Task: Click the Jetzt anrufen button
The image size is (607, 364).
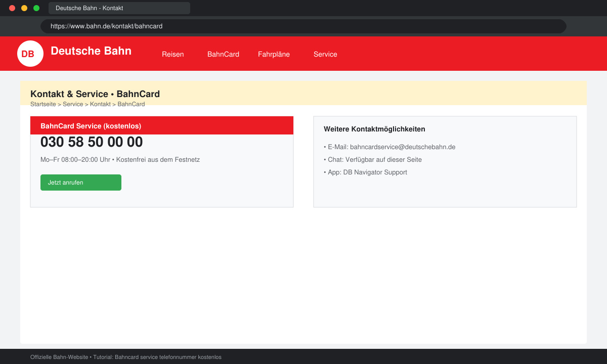Action: (x=81, y=183)
